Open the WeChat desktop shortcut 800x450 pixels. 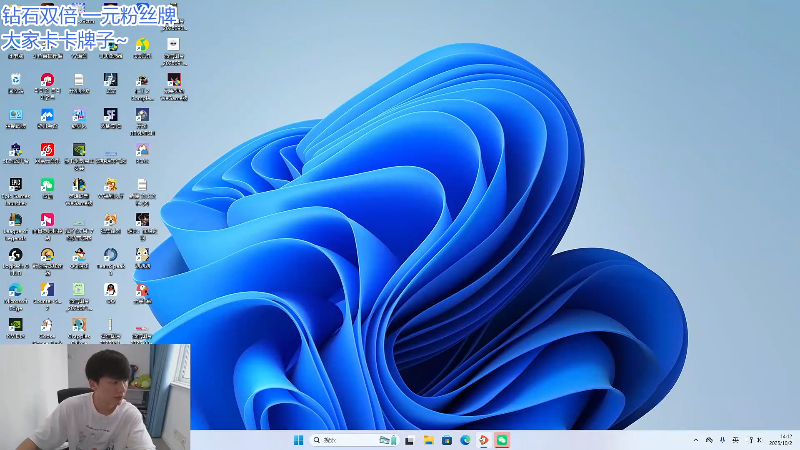pos(47,185)
